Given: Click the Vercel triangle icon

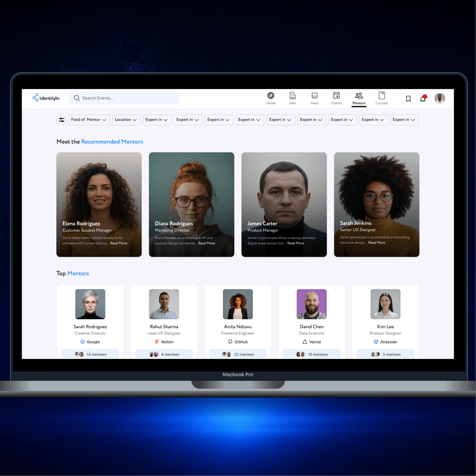Looking at the screenshot, I should tap(305, 342).
